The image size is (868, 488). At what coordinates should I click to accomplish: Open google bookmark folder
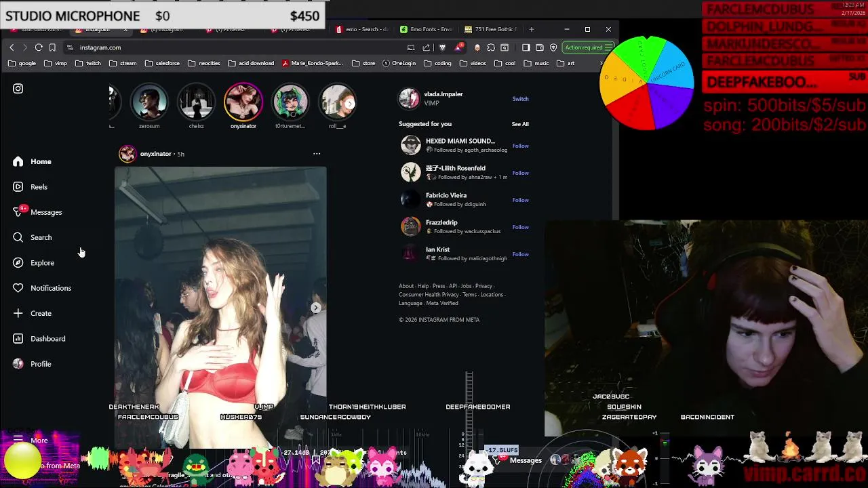(x=22, y=63)
